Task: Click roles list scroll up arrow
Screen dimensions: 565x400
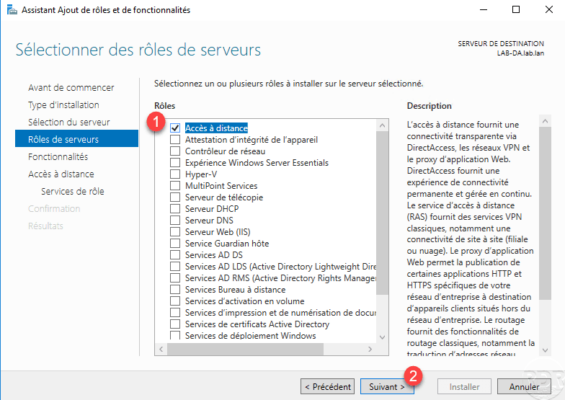Action: (382, 125)
